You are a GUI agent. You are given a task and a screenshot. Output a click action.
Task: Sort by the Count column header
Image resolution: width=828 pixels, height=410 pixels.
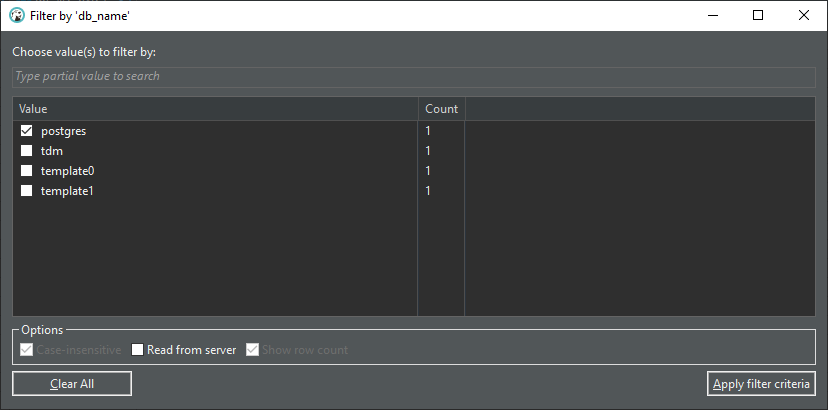coord(441,109)
